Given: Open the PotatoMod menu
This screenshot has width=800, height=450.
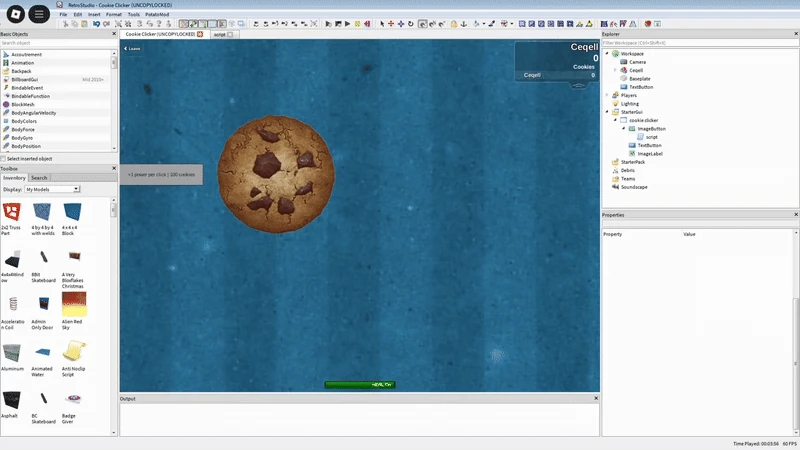Looking at the screenshot, I should click(157, 14).
